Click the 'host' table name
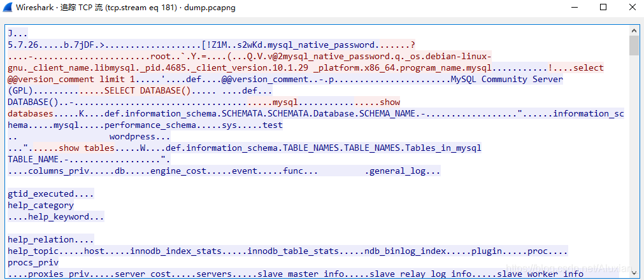644x280 pixels. point(94,251)
